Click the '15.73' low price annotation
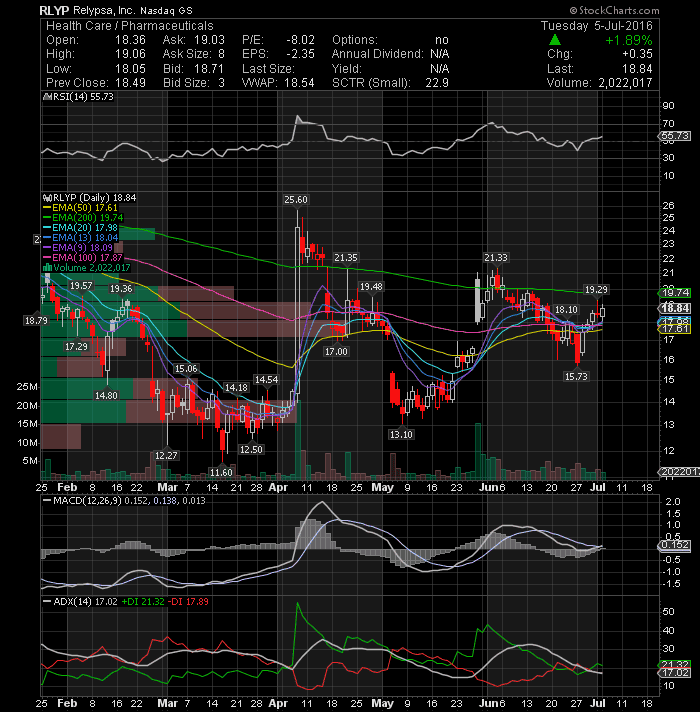Screen dimensions: 700x712 tap(576, 376)
